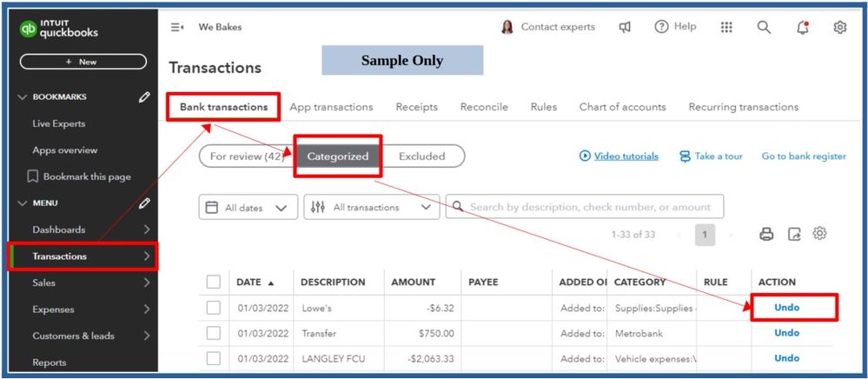The height and width of the screenshot is (379, 868).
Task: Go to next page arrow
Action: [731, 235]
